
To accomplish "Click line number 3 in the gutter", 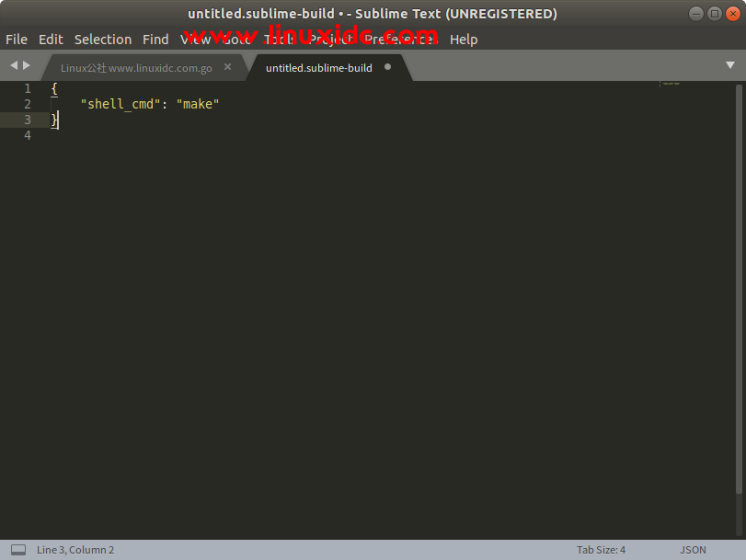I will click(28, 120).
